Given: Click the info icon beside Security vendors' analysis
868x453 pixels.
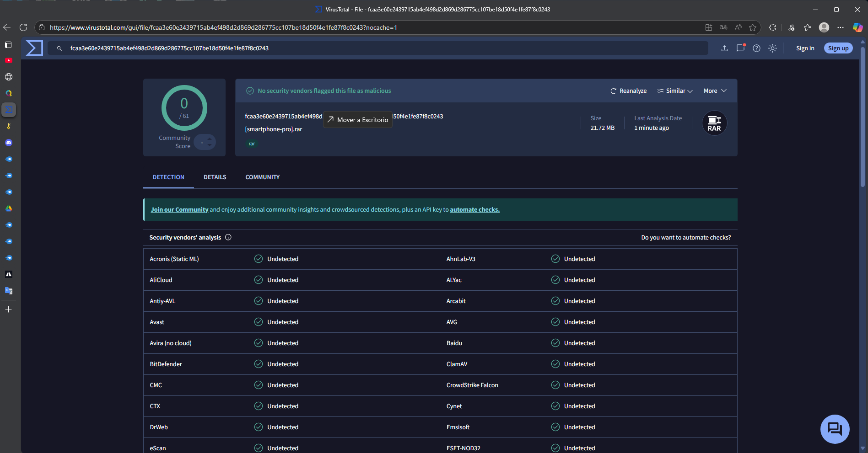Looking at the screenshot, I should coord(228,237).
